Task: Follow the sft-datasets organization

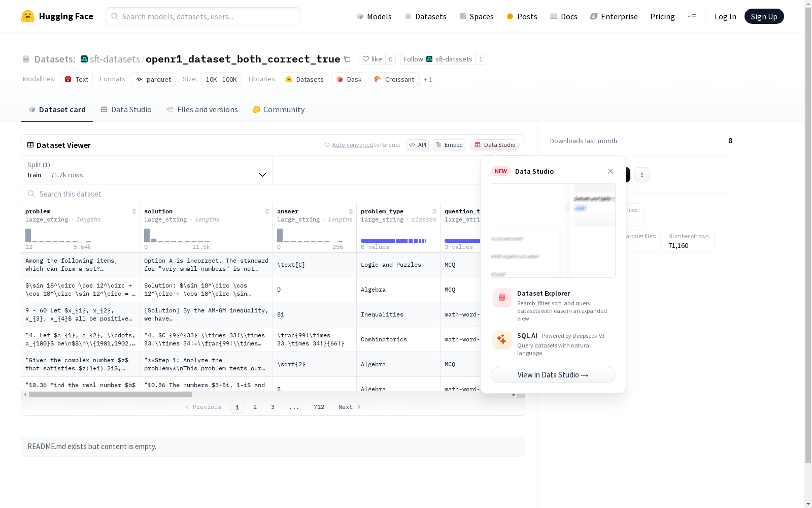Action: pyautogui.click(x=437, y=59)
